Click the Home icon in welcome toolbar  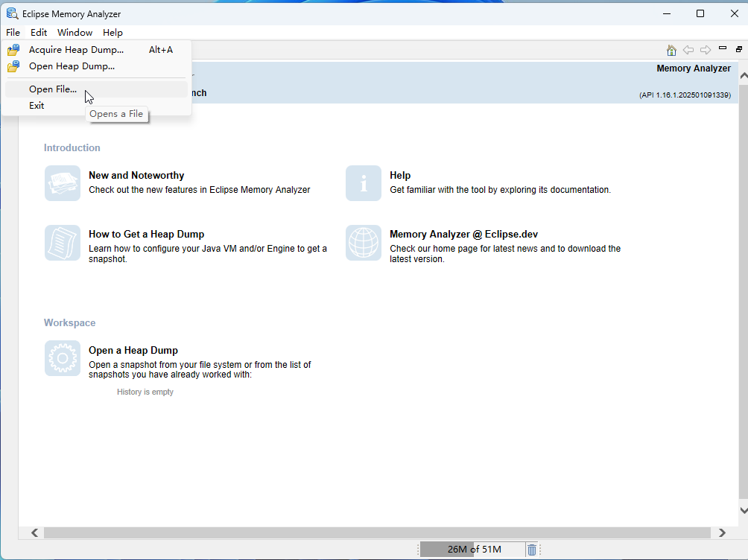coord(671,50)
